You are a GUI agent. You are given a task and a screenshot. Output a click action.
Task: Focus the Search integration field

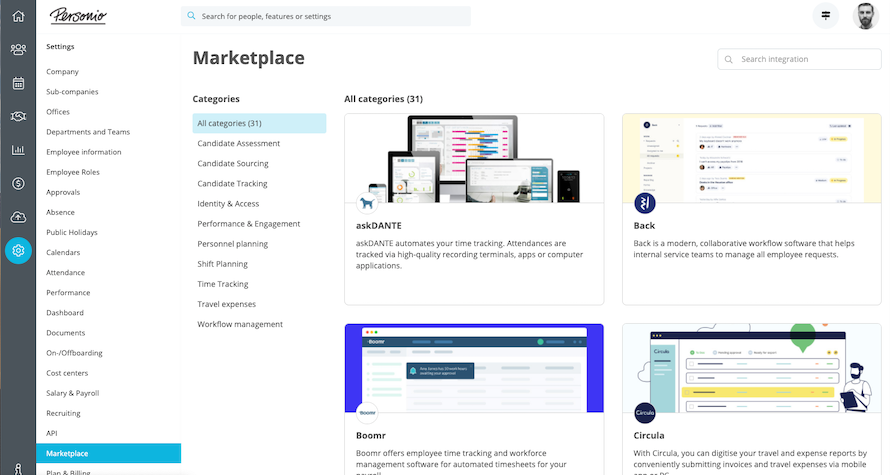pyautogui.click(x=799, y=59)
